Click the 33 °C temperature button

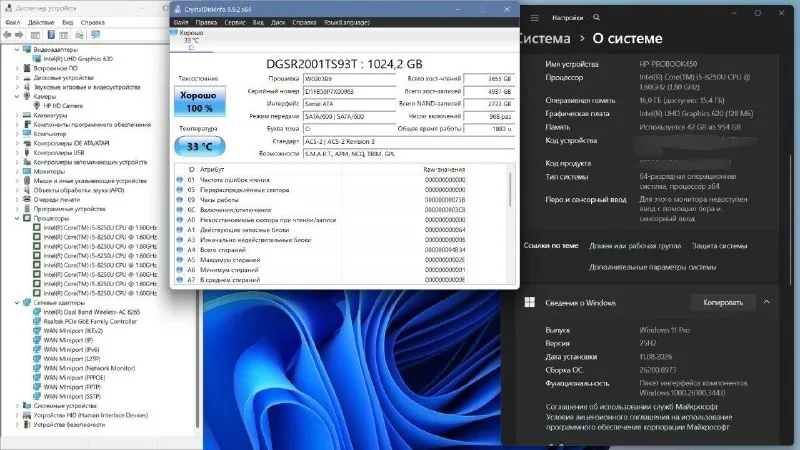199,146
